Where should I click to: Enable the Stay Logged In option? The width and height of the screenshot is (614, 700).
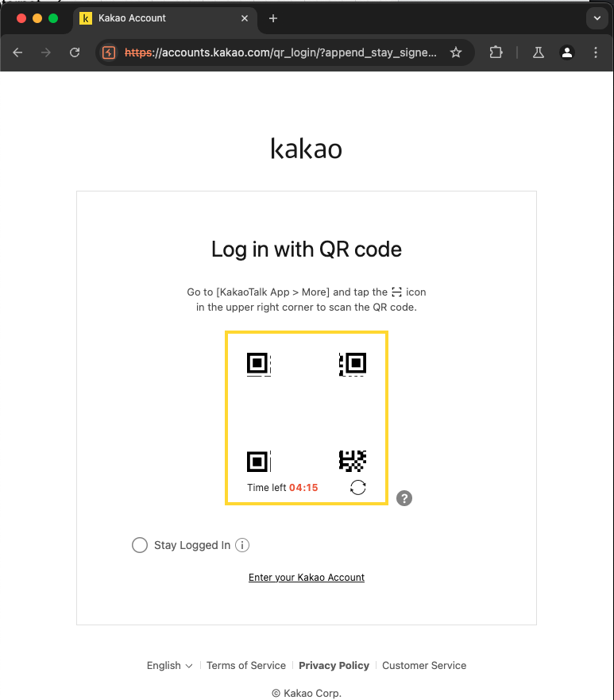[x=140, y=545]
